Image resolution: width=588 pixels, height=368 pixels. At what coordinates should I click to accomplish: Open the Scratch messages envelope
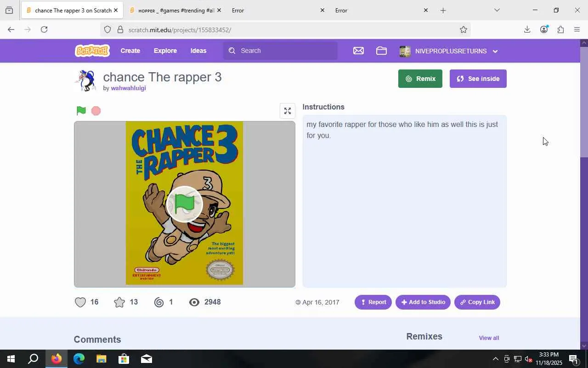click(358, 51)
